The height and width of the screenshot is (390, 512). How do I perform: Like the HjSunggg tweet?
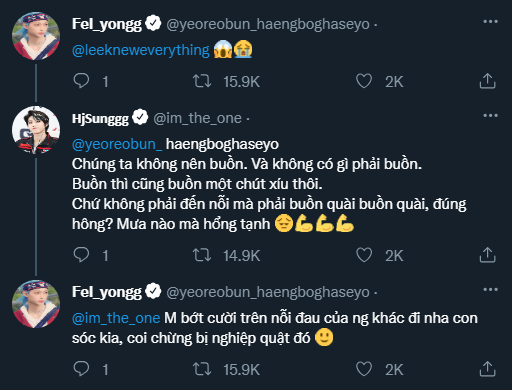coord(364,255)
